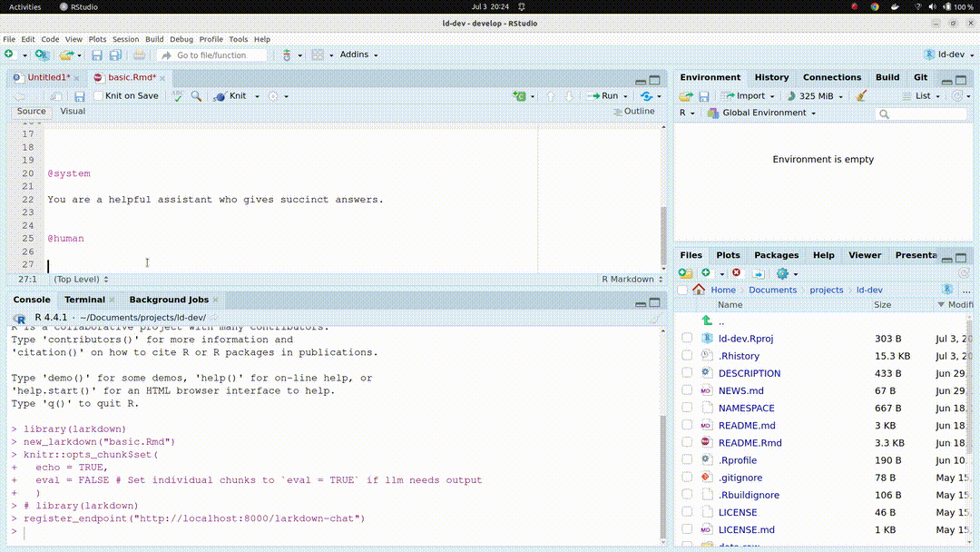Open the ld-dev project dropdown
The width and height of the screenshot is (980, 552).
[x=949, y=55]
